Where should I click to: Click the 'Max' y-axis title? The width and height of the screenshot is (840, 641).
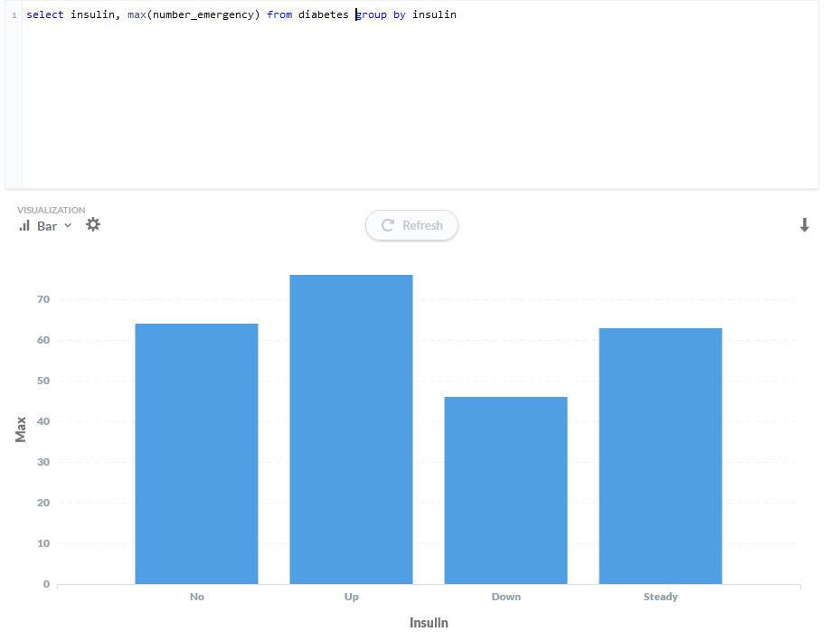[x=21, y=429]
